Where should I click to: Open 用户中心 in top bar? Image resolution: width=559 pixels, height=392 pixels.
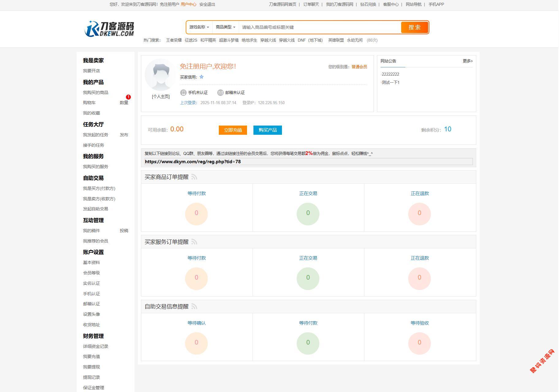(188, 4)
